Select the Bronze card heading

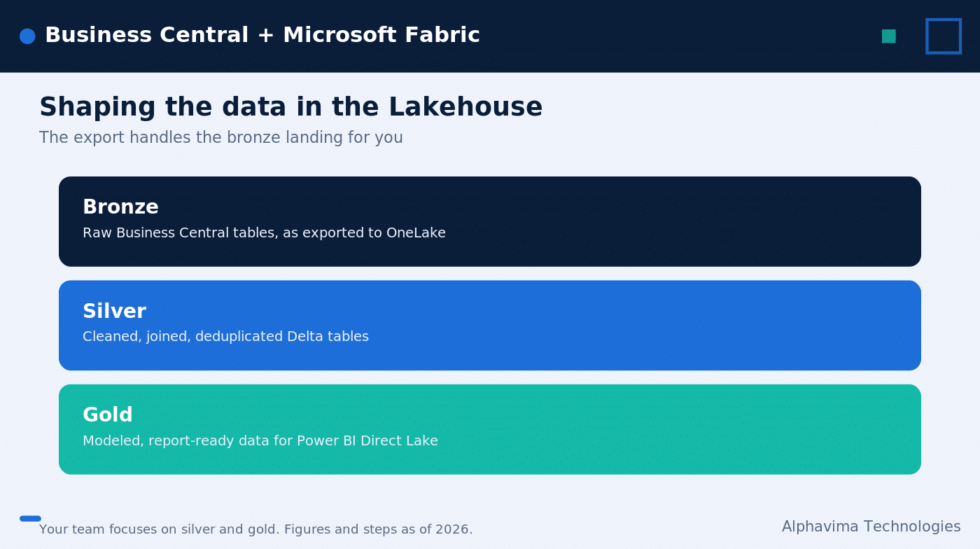point(120,207)
